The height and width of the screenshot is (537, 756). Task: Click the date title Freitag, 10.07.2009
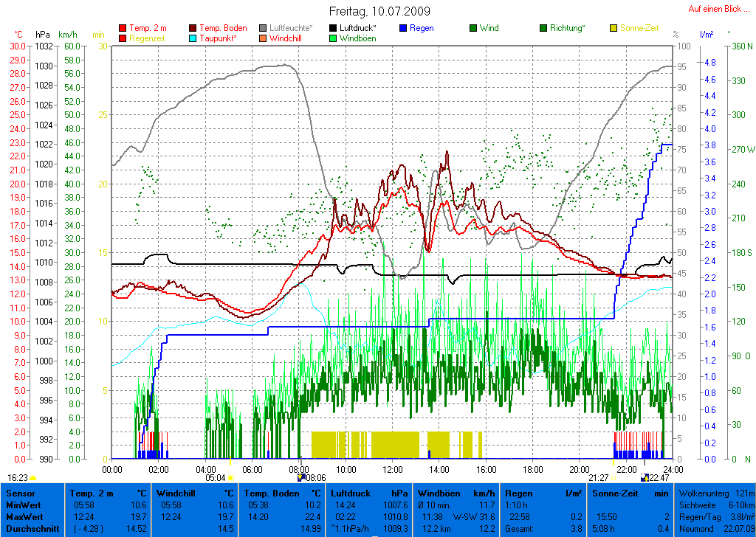pyautogui.click(x=378, y=11)
